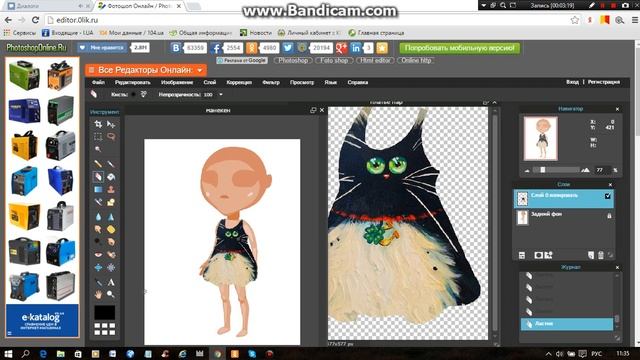Open the Photoshop ad link
Image resolution: width=640 pixels, height=360 pixels.
click(x=293, y=60)
